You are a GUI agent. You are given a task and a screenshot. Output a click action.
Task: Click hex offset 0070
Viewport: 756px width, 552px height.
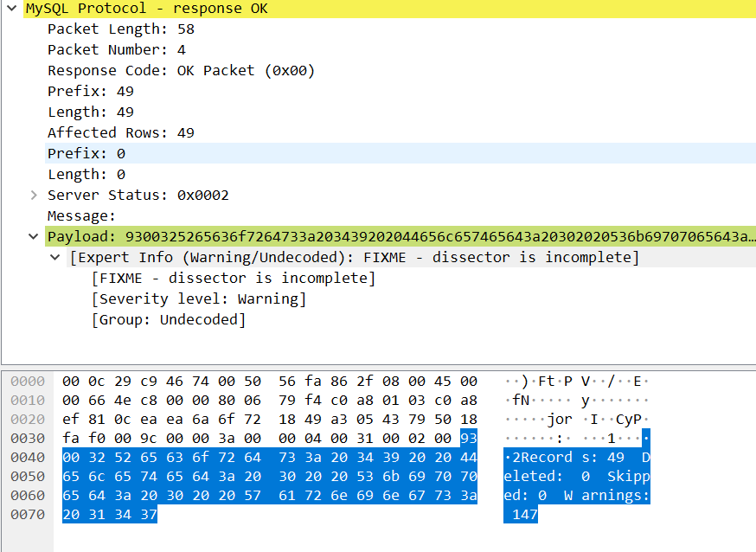tap(28, 515)
